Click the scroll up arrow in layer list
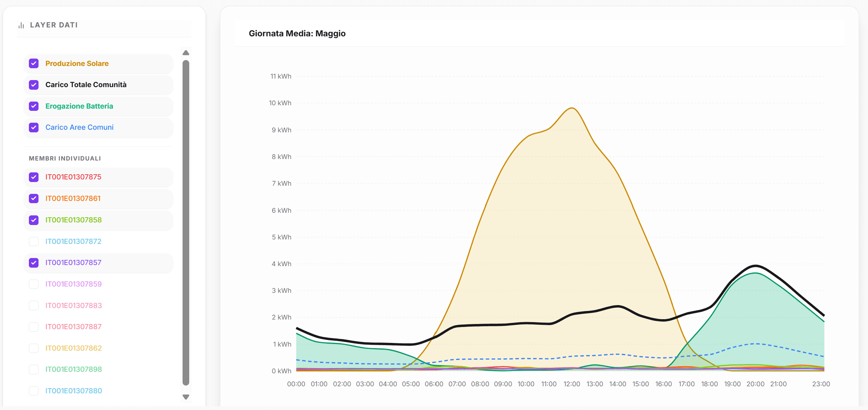The image size is (868, 410). pyautogui.click(x=186, y=53)
